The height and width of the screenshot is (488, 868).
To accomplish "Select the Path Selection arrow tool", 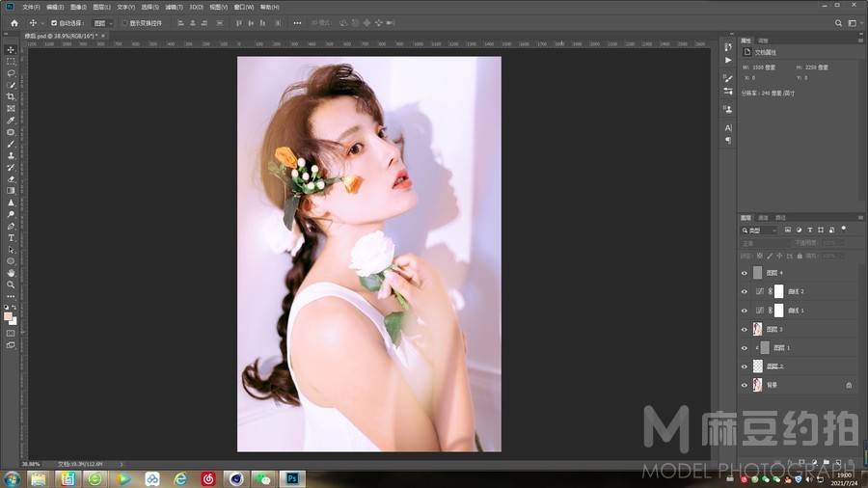I will click(11, 250).
